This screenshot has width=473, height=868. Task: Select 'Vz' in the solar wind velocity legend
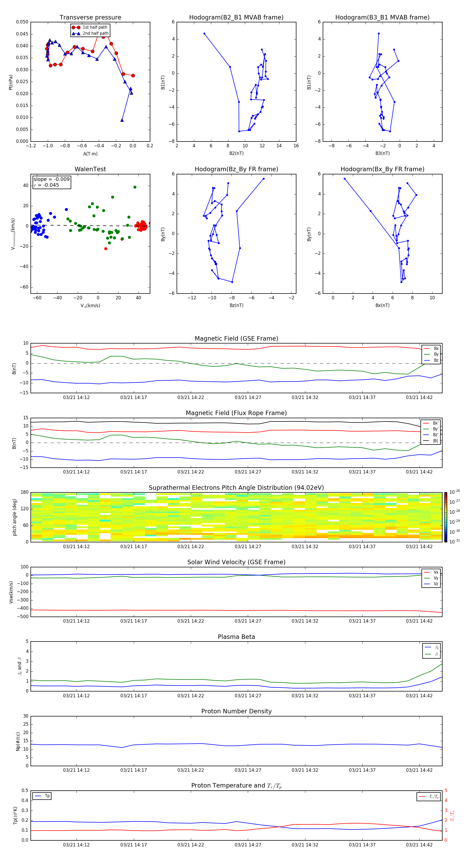(x=431, y=584)
